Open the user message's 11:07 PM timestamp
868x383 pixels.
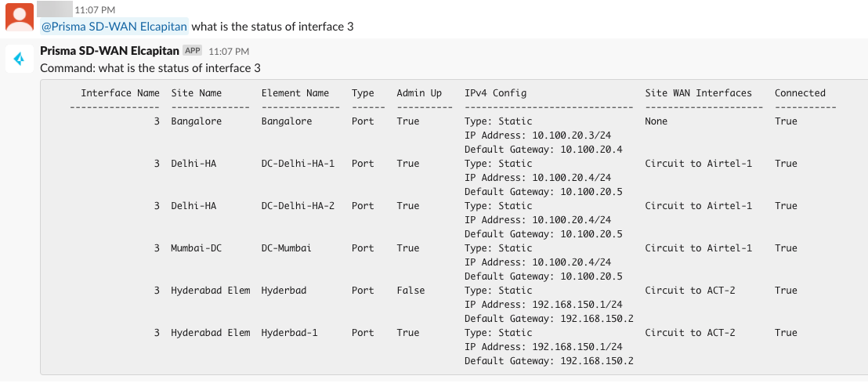(95, 10)
